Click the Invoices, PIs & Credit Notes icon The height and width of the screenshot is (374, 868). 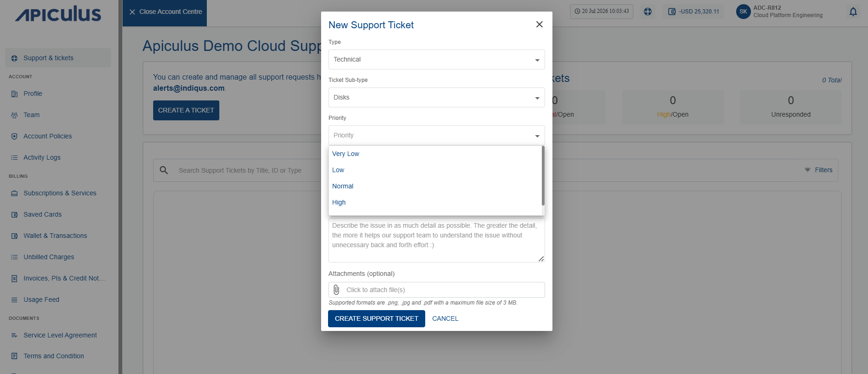tap(14, 279)
